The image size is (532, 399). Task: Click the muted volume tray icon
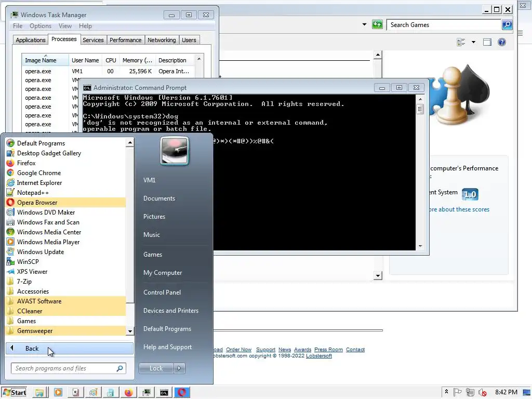482,392
